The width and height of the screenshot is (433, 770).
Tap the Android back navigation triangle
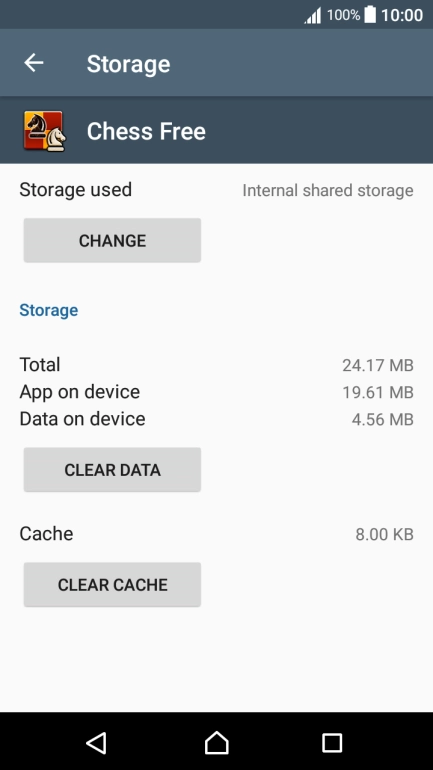coord(96,742)
